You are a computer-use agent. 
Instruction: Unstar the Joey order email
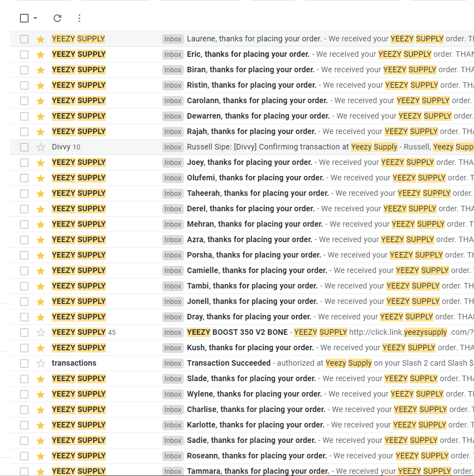tap(40, 163)
